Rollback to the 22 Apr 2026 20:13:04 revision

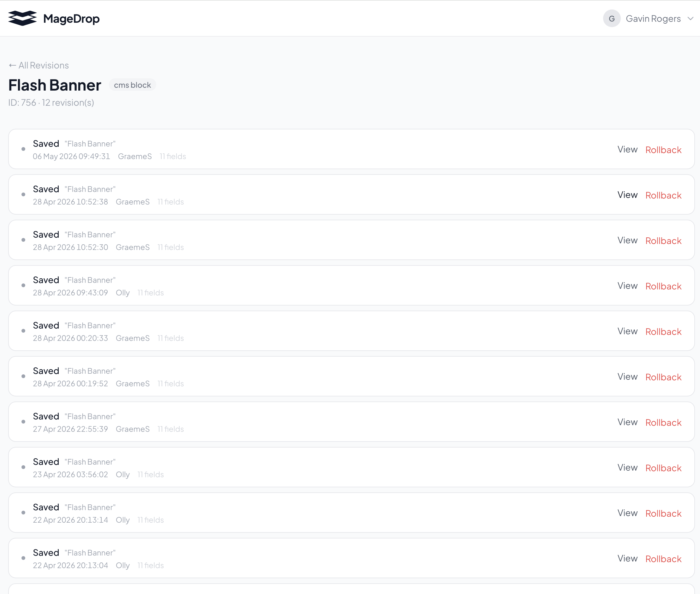tap(663, 559)
